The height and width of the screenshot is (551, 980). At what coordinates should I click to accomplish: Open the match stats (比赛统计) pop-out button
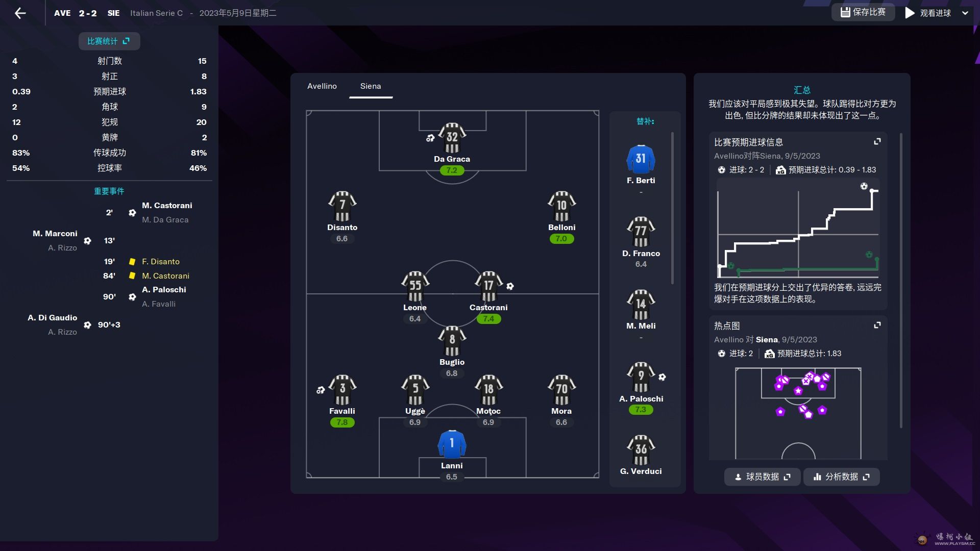[x=109, y=41]
